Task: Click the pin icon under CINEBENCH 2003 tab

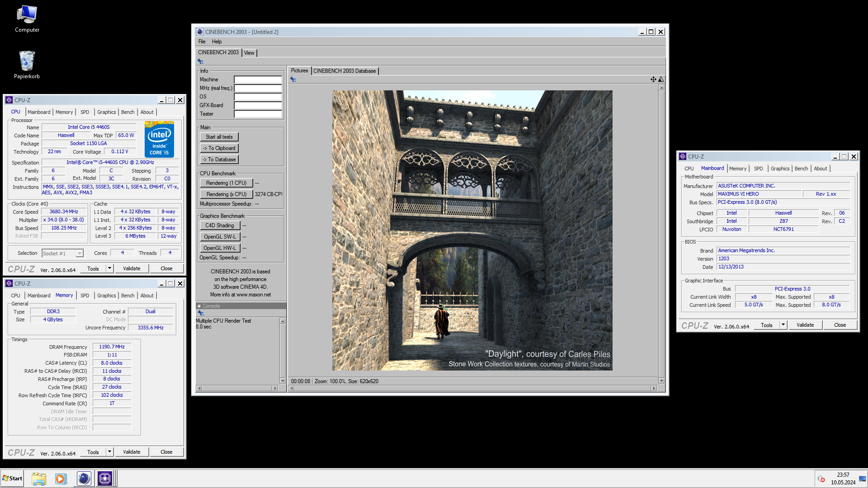Action: pyautogui.click(x=200, y=61)
